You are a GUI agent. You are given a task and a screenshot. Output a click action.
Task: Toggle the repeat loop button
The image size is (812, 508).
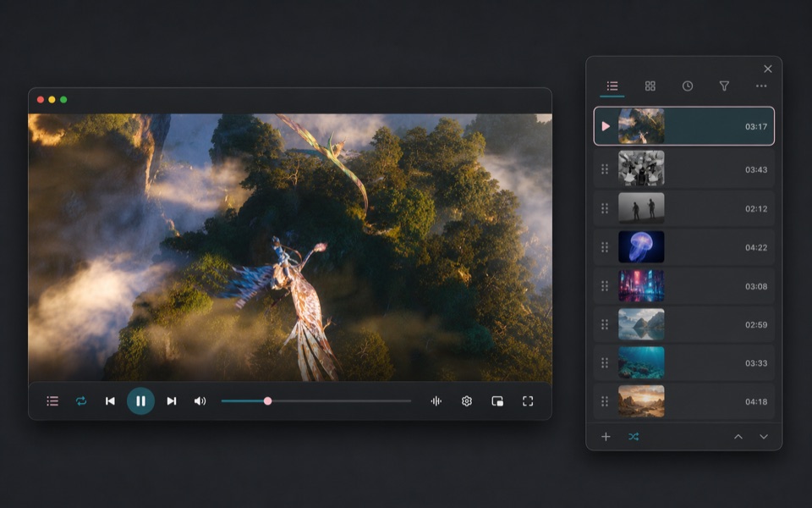tap(81, 400)
